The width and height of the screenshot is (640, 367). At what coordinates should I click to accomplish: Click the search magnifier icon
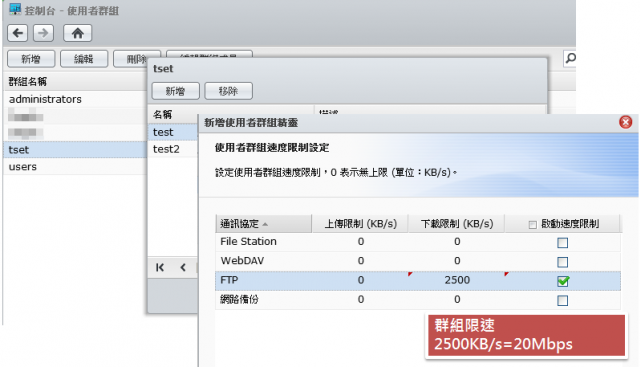[570, 58]
